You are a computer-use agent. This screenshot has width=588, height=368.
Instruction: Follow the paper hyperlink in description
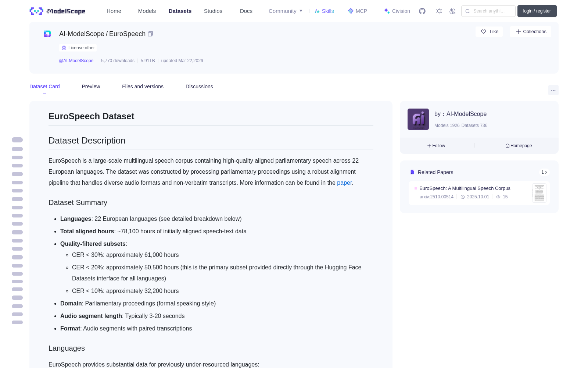[344, 183]
